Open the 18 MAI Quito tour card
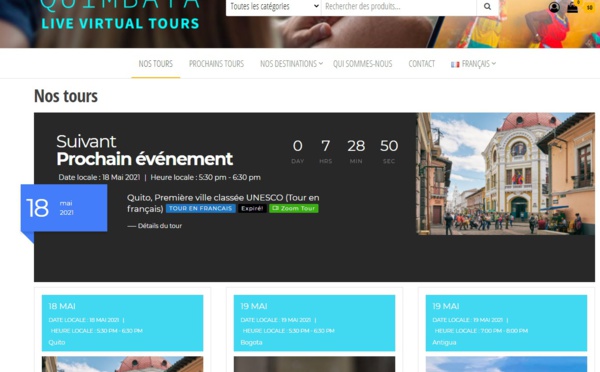 122,323
